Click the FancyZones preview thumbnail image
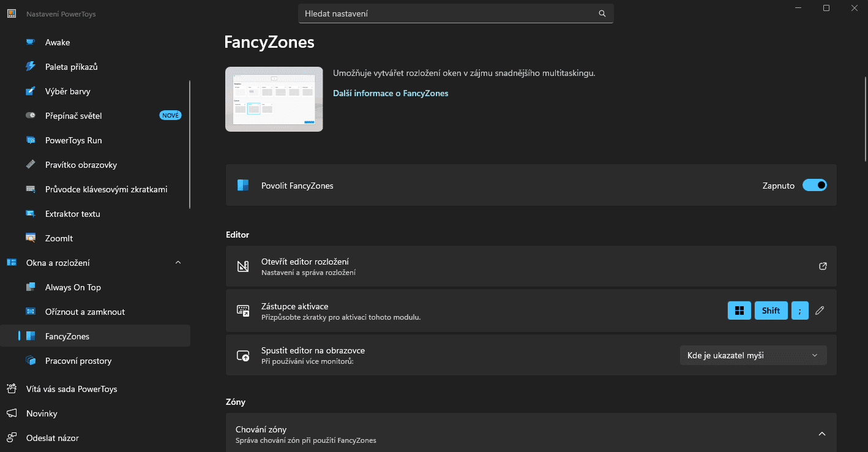868x452 pixels. pos(274,99)
